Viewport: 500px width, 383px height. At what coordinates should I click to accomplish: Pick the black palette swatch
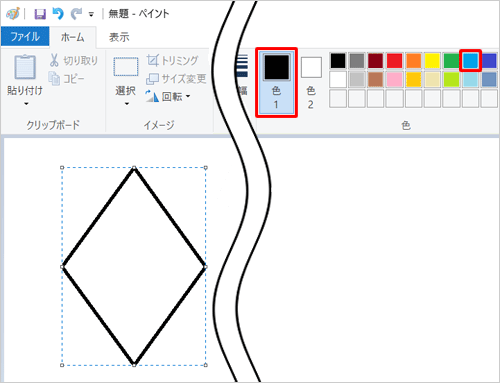coord(338,61)
